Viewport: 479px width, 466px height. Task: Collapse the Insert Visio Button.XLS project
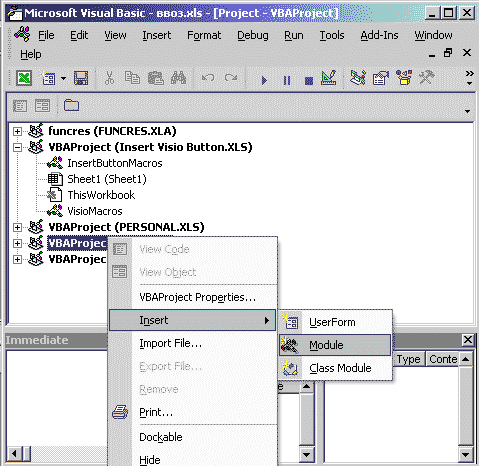pos(17,147)
